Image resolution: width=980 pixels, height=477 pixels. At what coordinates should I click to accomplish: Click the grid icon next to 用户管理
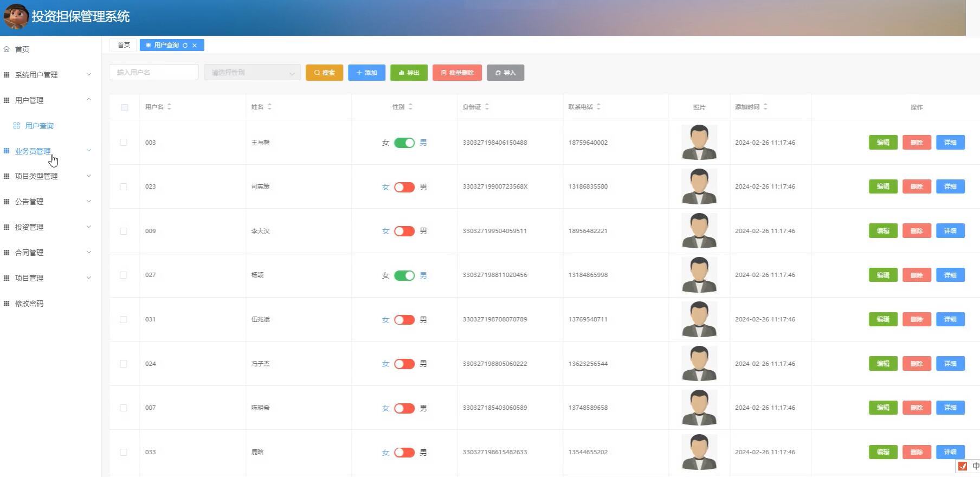(x=7, y=100)
